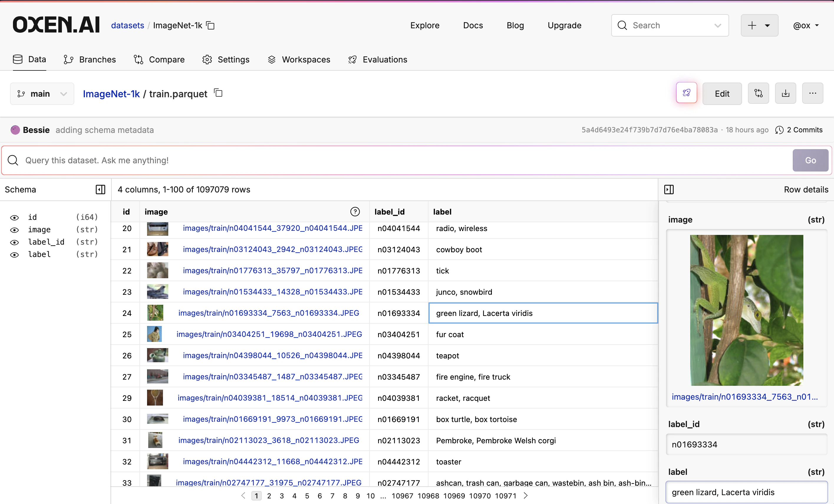834x504 pixels.
Task: Open the main branch dropdown
Action: (42, 93)
